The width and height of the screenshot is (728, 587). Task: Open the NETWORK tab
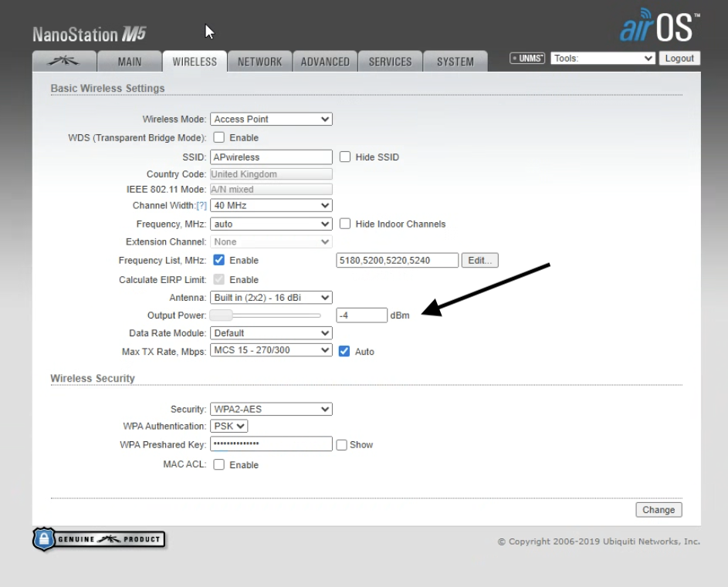[259, 61]
